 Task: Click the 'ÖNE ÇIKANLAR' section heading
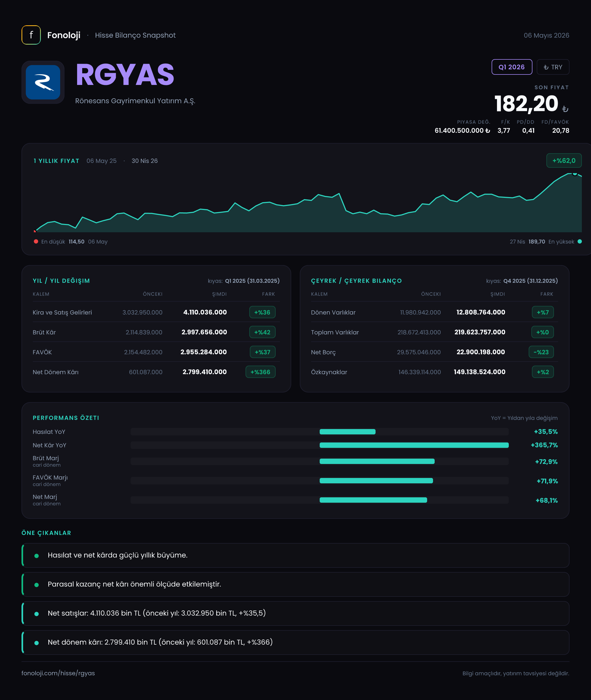[x=46, y=533]
